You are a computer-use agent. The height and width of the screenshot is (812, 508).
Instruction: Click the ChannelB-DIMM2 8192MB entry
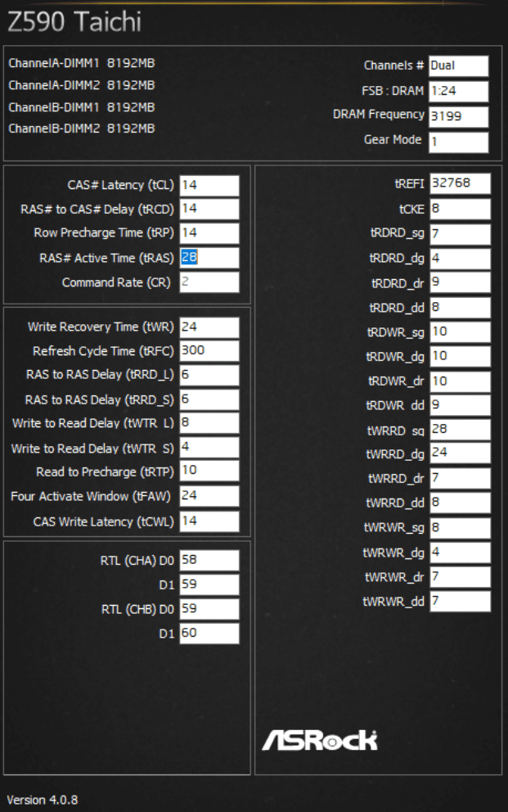click(82, 129)
